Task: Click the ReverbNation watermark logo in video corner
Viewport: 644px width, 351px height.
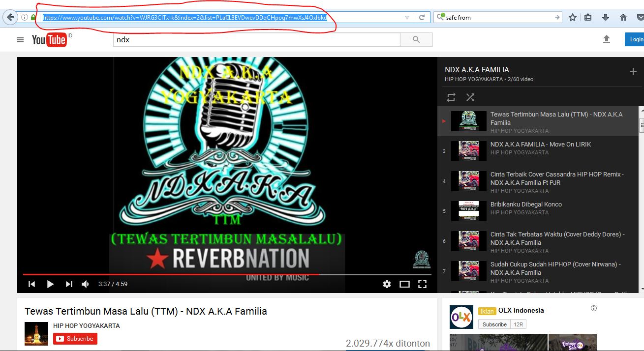Action: pyautogui.click(x=422, y=260)
